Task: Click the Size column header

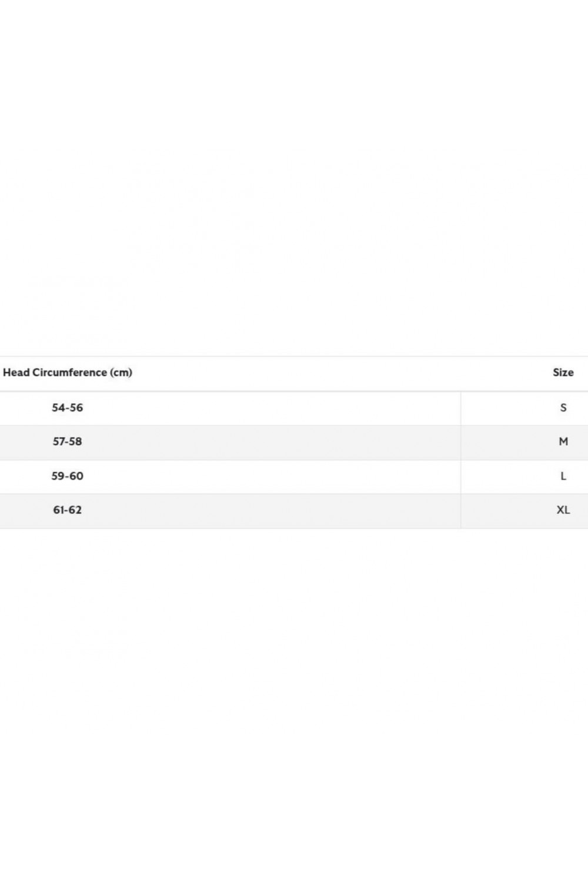Action: click(x=563, y=372)
